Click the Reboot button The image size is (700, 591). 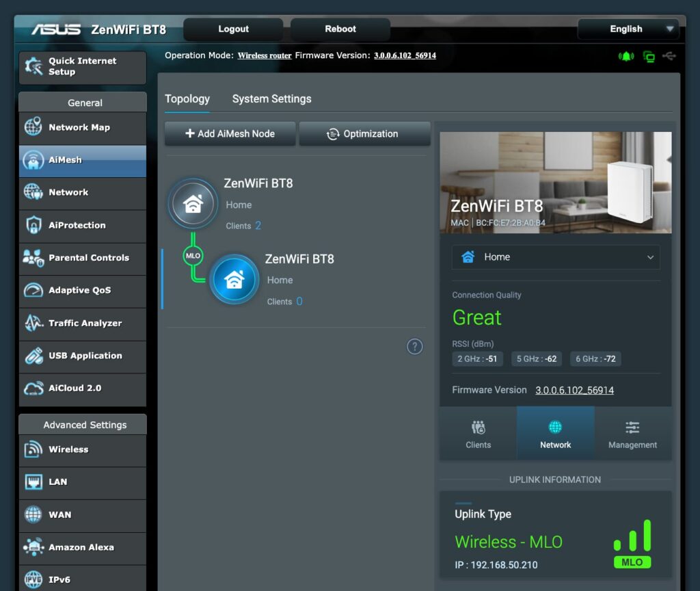point(340,29)
